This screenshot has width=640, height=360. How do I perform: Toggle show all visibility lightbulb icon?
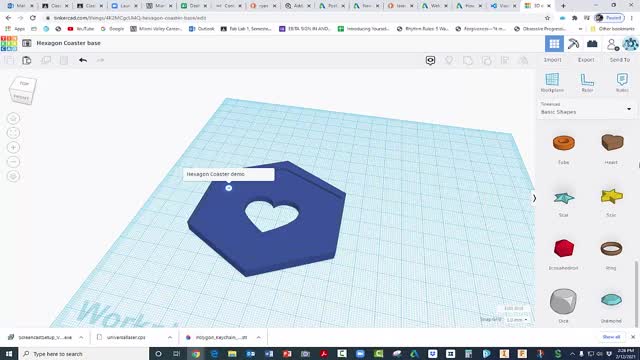(449, 60)
